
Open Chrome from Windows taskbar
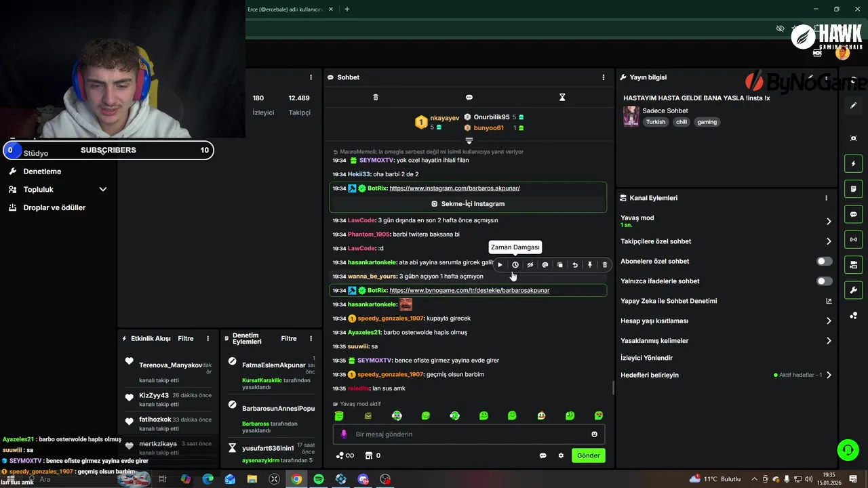[x=296, y=479]
